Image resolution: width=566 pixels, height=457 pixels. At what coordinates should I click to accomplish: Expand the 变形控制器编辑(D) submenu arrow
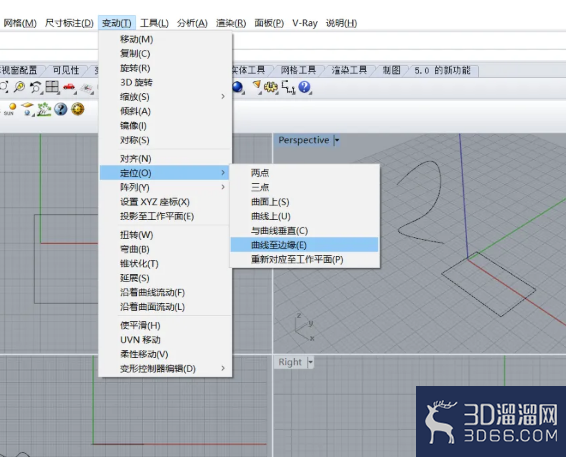223,368
